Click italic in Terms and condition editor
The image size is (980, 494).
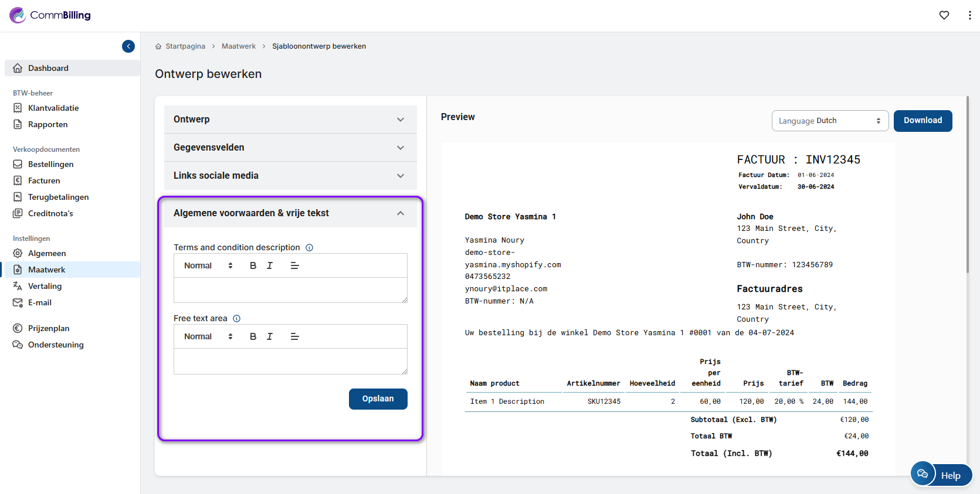(x=270, y=265)
